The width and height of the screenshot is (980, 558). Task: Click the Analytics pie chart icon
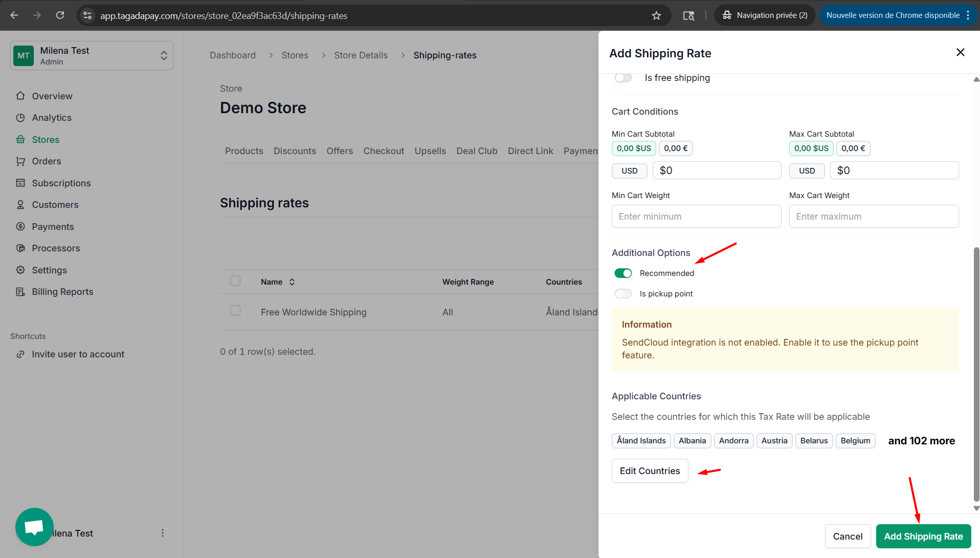pyautogui.click(x=20, y=118)
